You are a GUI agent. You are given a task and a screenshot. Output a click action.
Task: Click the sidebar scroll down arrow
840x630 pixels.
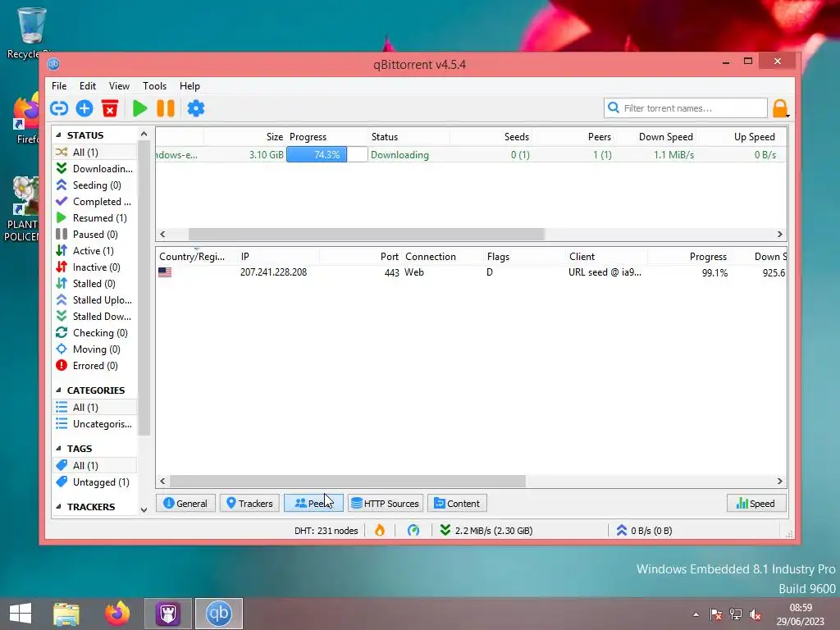point(144,509)
